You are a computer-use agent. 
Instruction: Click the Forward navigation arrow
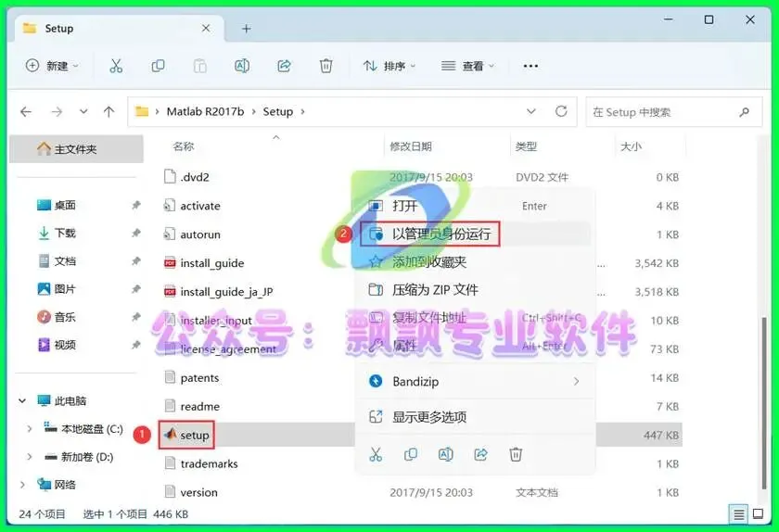pyautogui.click(x=57, y=112)
